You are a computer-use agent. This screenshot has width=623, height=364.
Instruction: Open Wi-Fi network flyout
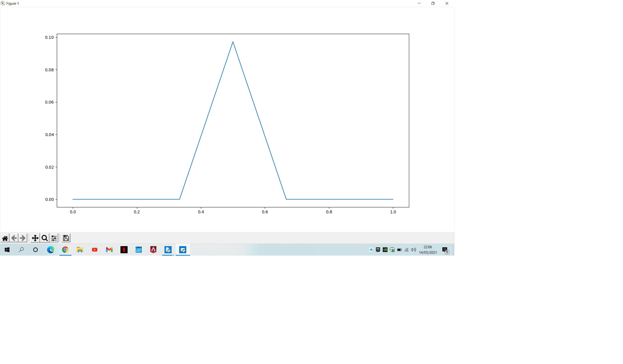406,250
